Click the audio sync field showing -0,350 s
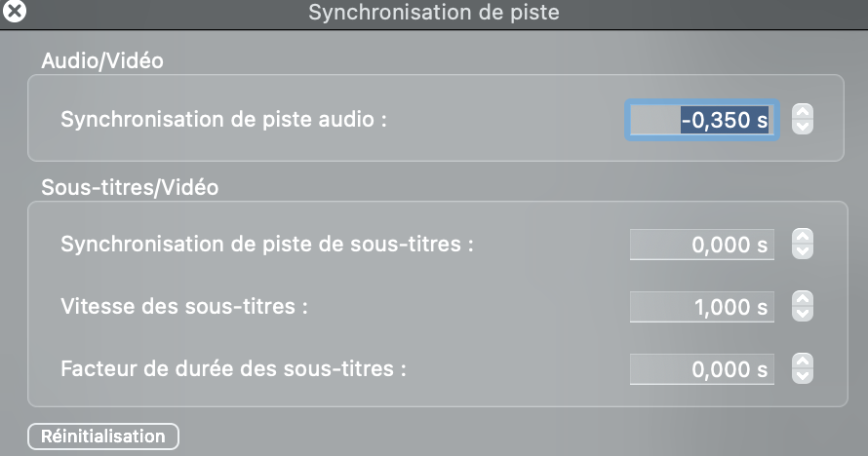Viewport: 868px width, 456px height. tap(702, 120)
